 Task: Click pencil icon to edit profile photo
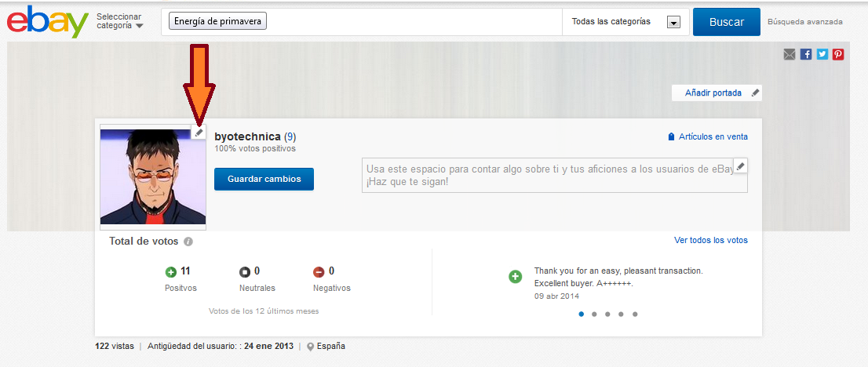199,133
